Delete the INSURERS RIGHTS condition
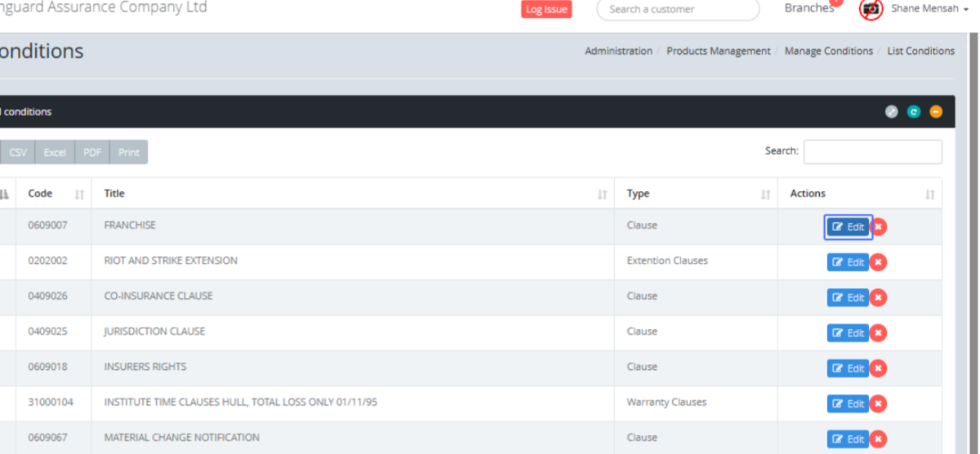The image size is (980, 454). (x=879, y=368)
